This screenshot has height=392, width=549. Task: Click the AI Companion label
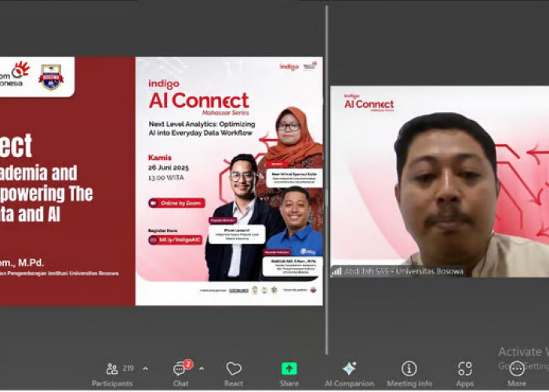click(349, 383)
